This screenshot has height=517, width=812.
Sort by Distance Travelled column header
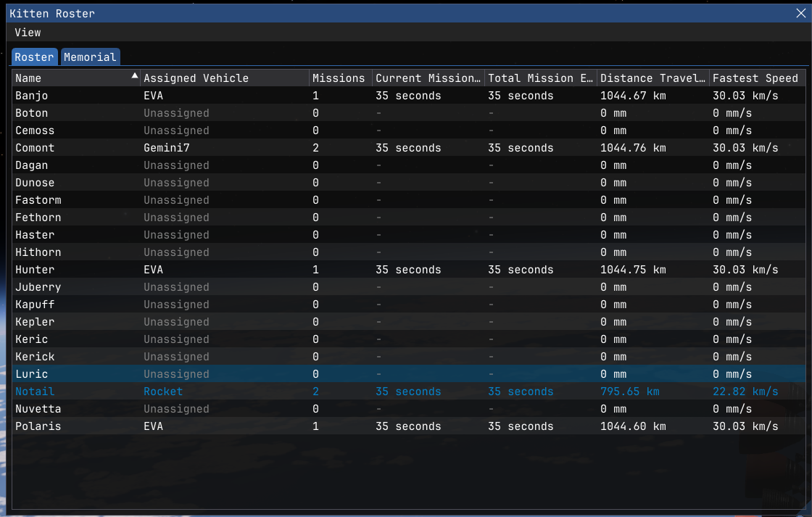[x=652, y=78]
